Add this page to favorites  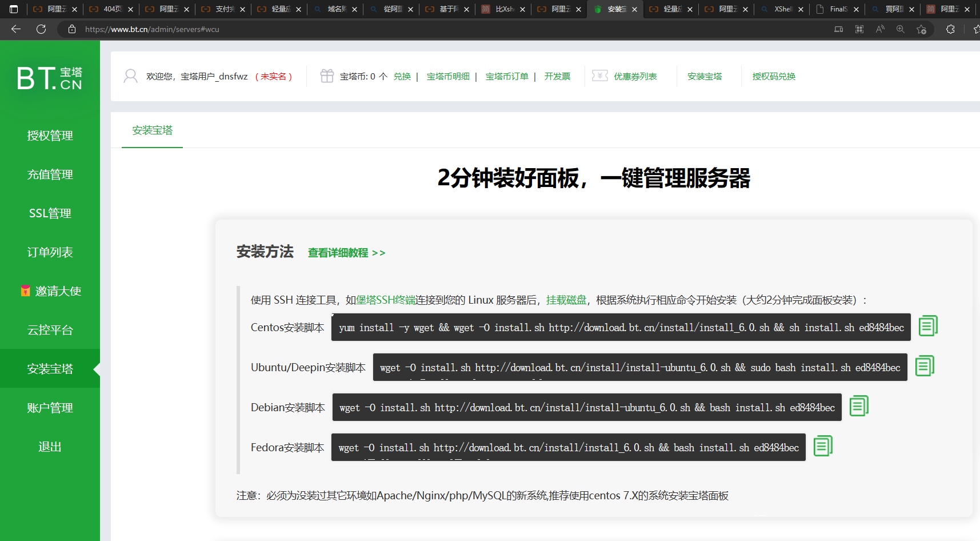921,29
